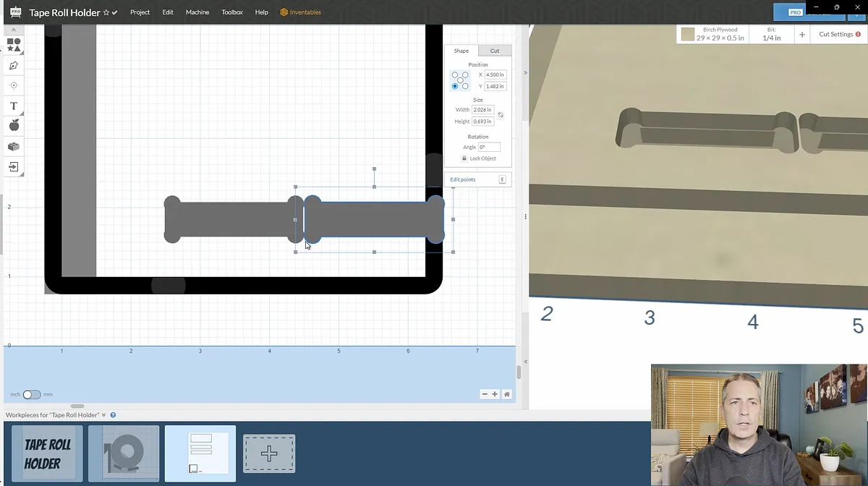Switch to the Cut tab

coord(495,51)
